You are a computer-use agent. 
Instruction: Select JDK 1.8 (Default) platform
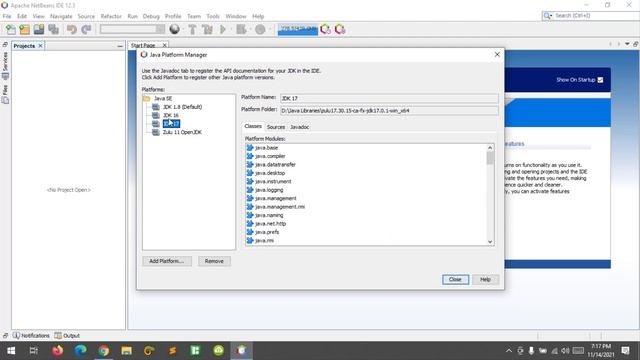(182, 107)
